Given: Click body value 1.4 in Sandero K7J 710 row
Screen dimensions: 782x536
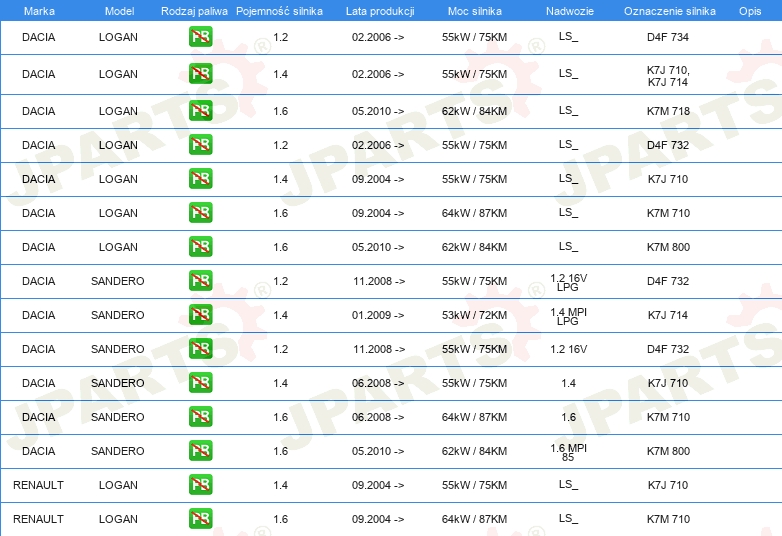Looking at the screenshot, I should point(569,383).
